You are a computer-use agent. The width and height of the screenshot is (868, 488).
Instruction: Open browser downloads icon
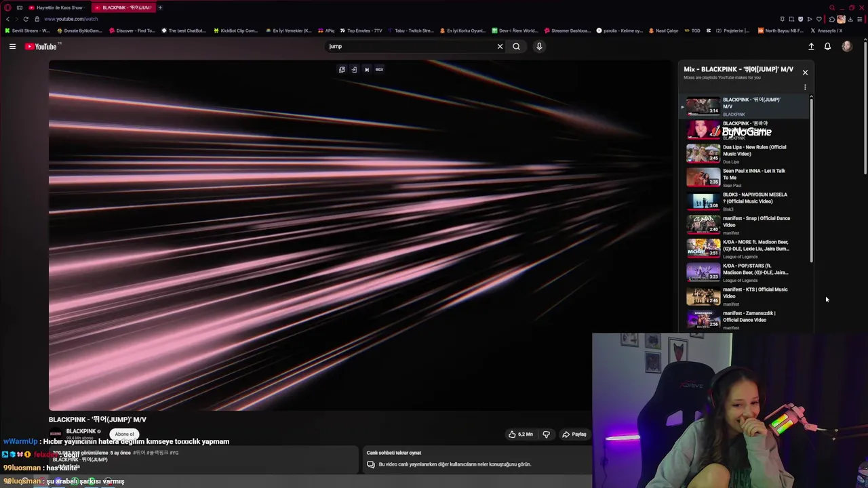(x=850, y=19)
